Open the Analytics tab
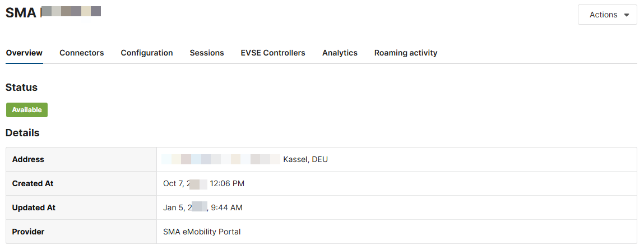Screen dimensions: 644x249 (x=340, y=53)
